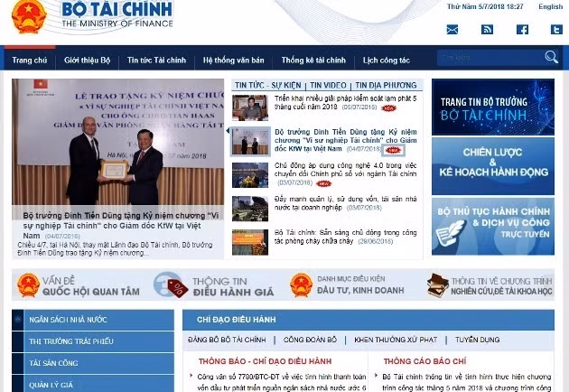Select Tài sản công in sidebar

(93, 363)
